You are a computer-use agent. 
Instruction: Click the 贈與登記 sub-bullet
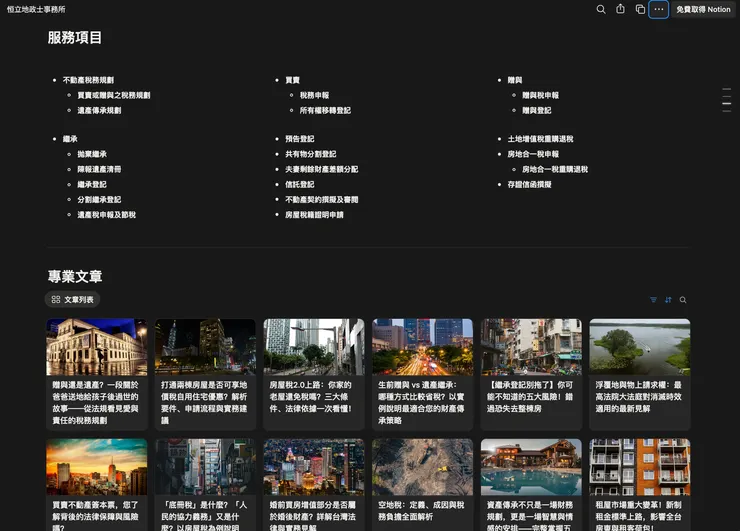pos(537,110)
